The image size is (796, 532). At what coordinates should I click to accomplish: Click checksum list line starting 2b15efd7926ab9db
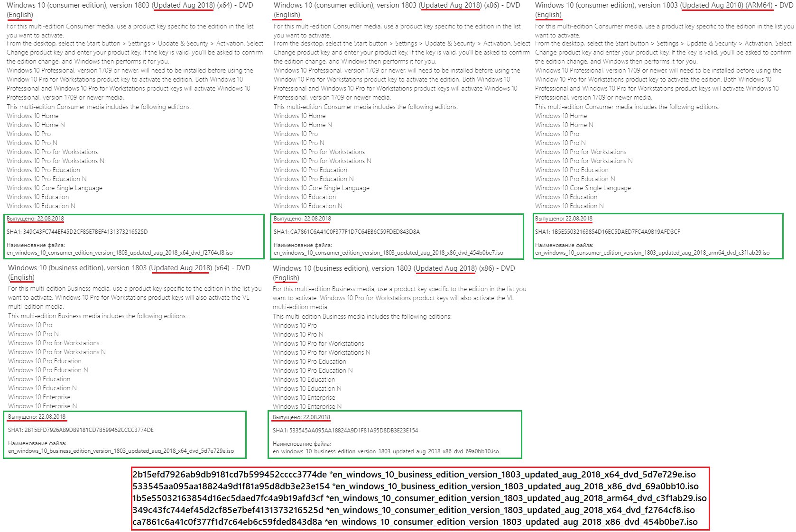coord(414,475)
